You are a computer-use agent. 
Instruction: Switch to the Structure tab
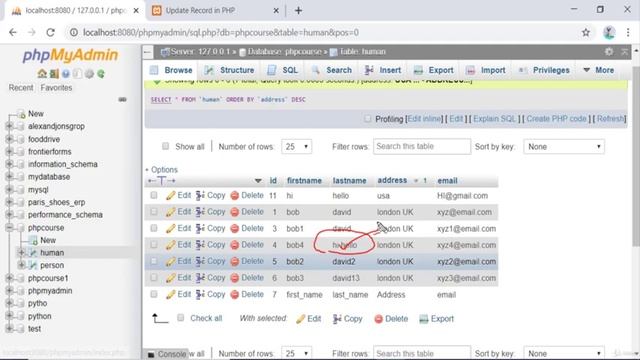(x=229, y=70)
